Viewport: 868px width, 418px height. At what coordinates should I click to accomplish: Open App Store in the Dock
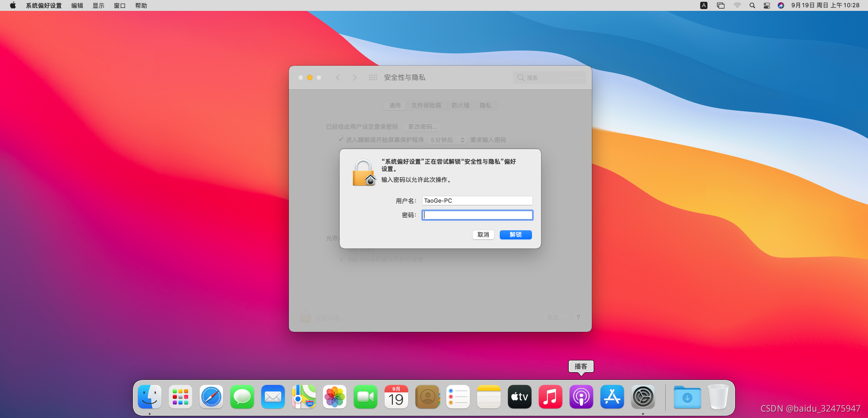pyautogui.click(x=612, y=397)
